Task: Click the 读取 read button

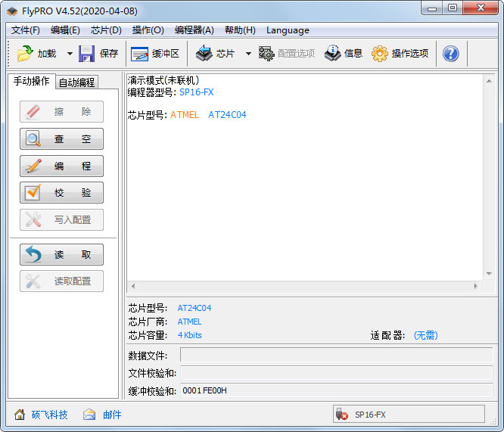Action: tap(62, 254)
